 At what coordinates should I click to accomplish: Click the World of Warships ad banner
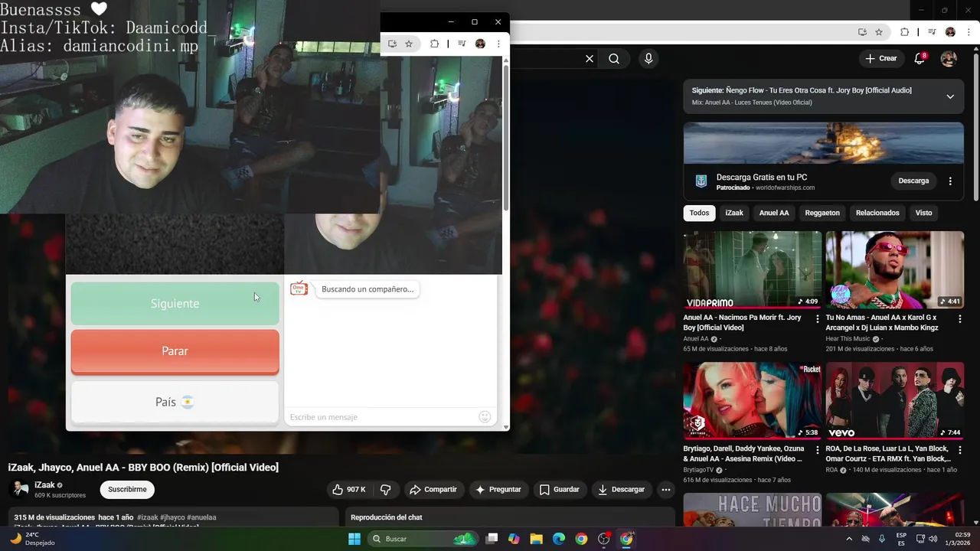824,143
